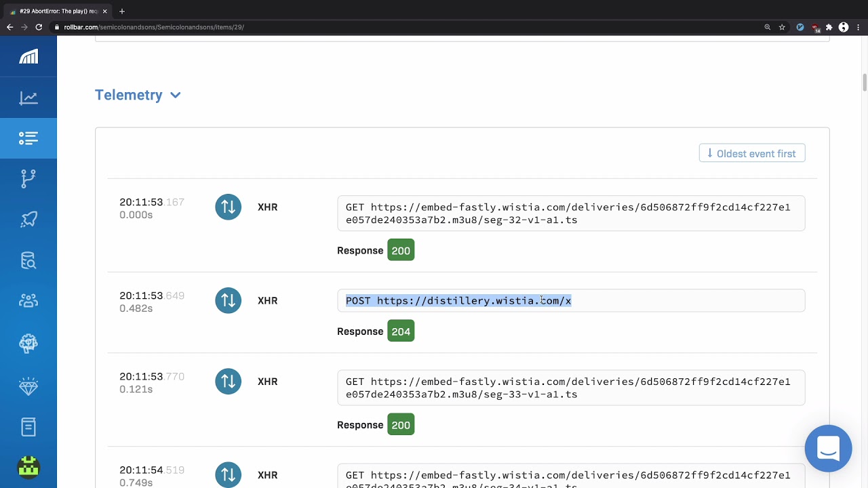The width and height of the screenshot is (868, 488).
Task: Open a new browser tab
Action: coord(122,11)
